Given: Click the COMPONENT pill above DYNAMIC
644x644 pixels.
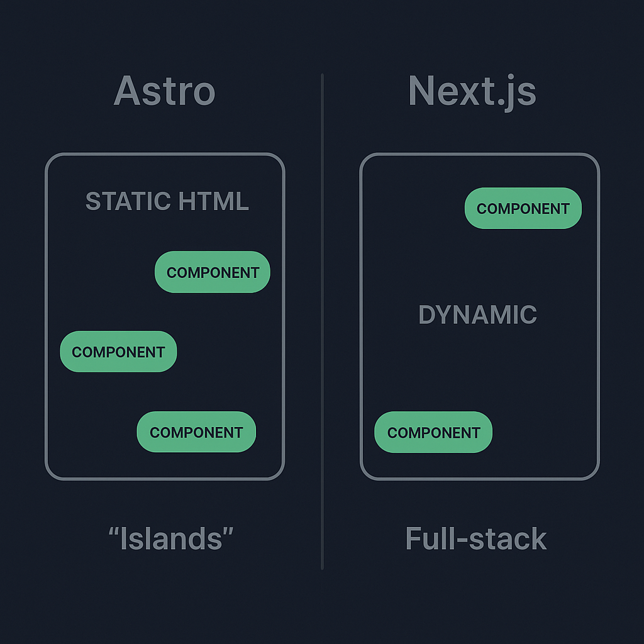Looking at the screenshot, I should 523,208.
